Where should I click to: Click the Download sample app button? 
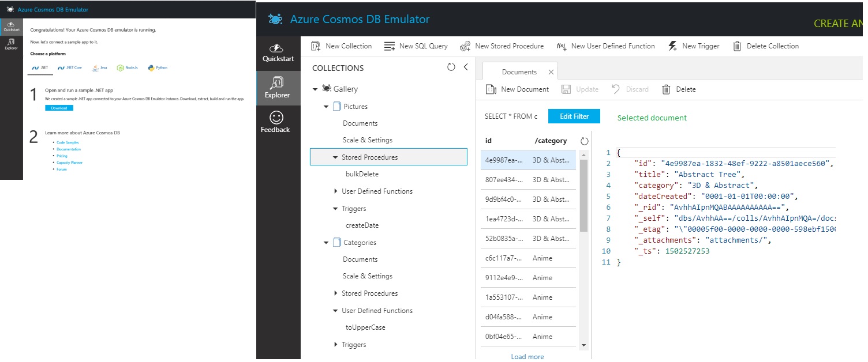59,108
